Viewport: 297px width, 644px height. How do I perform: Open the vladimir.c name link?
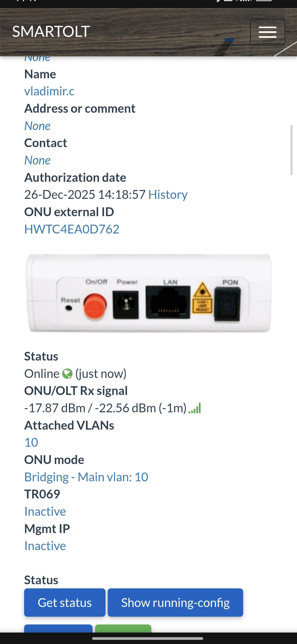pos(49,91)
